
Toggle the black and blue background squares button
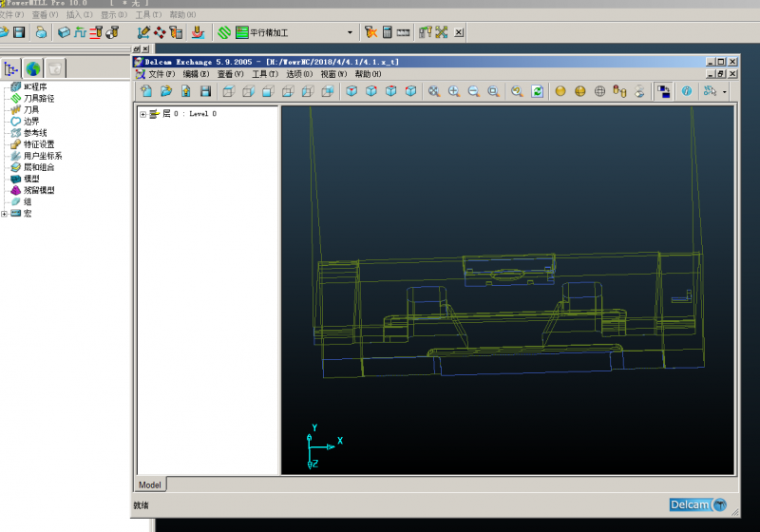tap(663, 91)
